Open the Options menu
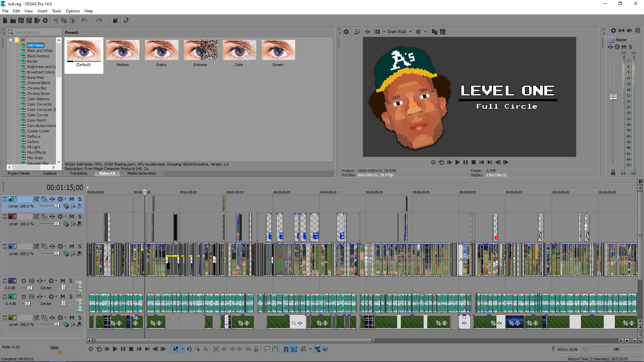This screenshot has height=362, width=644. [73, 11]
